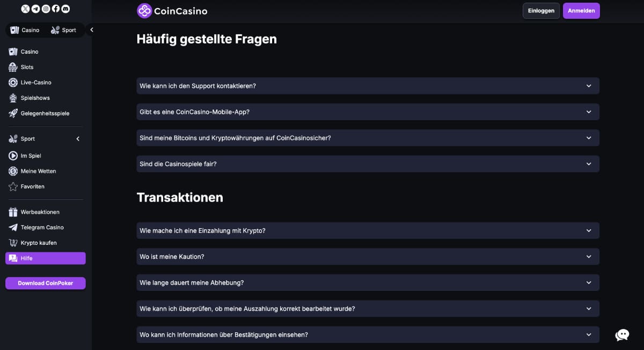Expand the Sport submenu chevron
Screen dimensions: 644x350
click(x=78, y=139)
